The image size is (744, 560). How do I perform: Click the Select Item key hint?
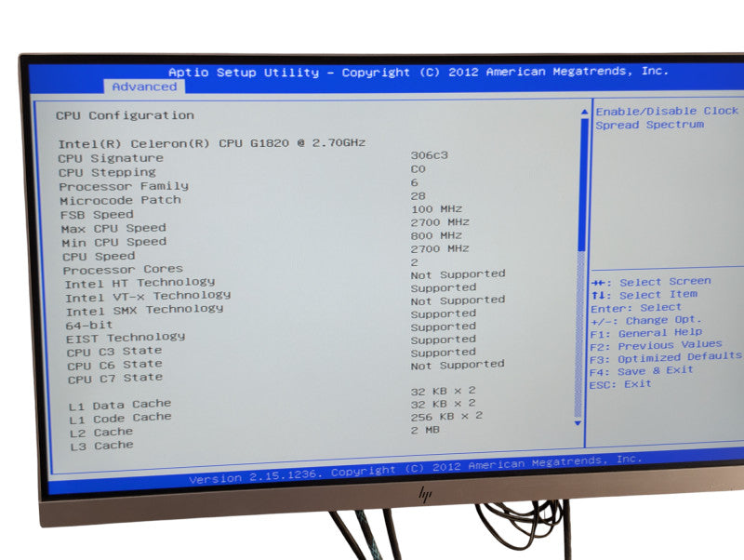pyautogui.click(x=644, y=295)
